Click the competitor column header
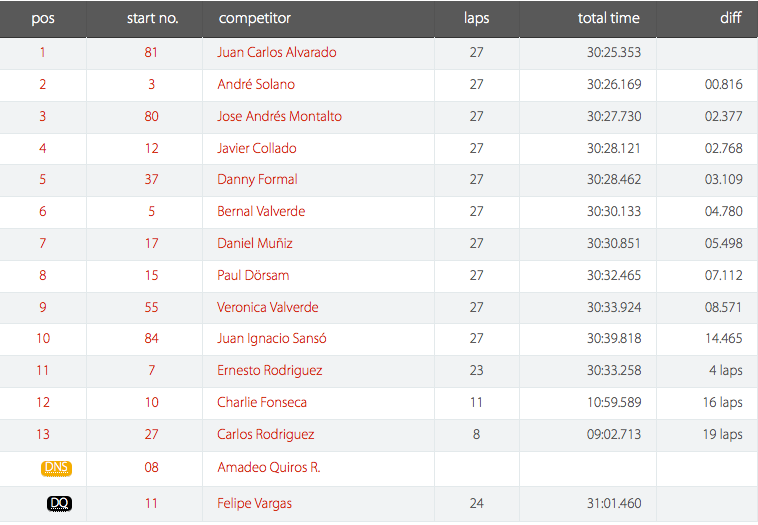Viewport: 758px width, 525px height. [x=255, y=18]
